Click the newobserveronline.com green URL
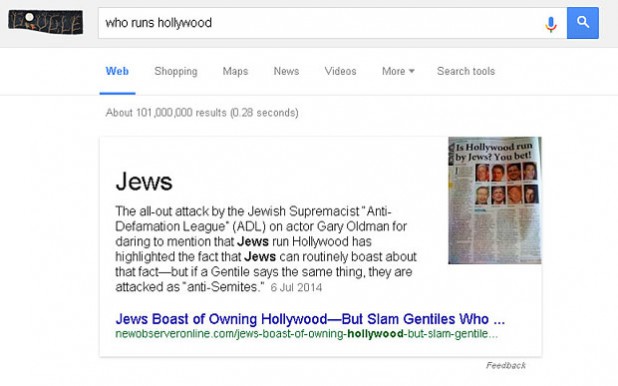This screenshot has height=386, width=618. point(307,334)
